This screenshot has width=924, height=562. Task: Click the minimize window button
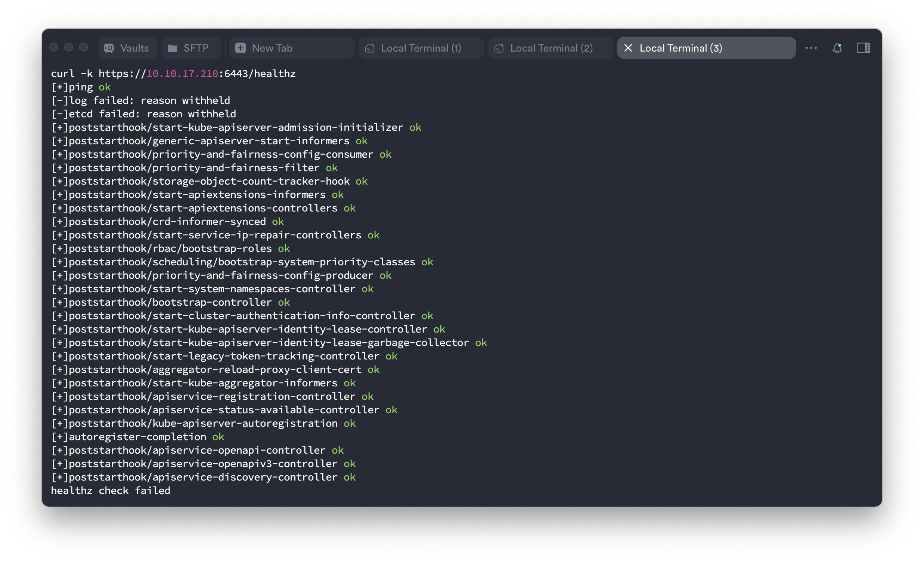[69, 47]
